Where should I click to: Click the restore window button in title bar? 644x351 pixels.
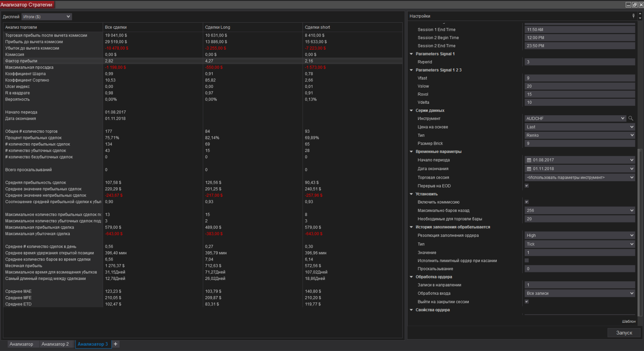(x=635, y=5)
